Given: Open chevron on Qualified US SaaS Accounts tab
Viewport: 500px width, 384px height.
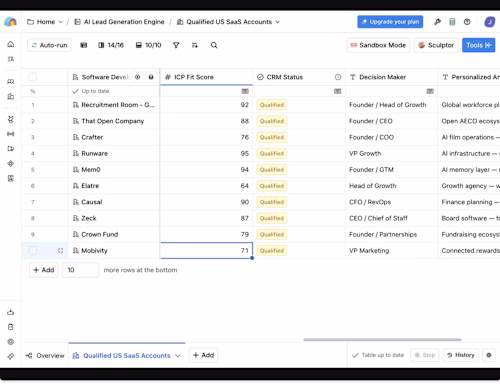Looking at the screenshot, I should click(178, 356).
